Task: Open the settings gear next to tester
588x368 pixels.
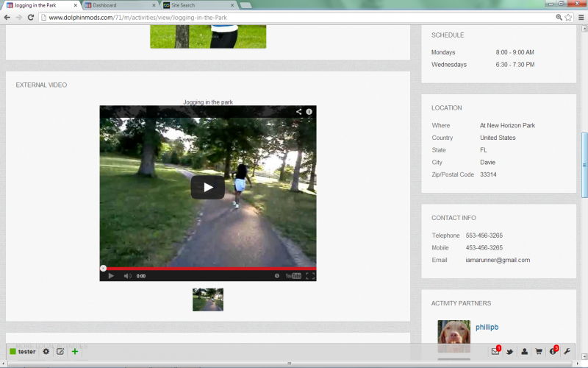Action: tap(46, 352)
